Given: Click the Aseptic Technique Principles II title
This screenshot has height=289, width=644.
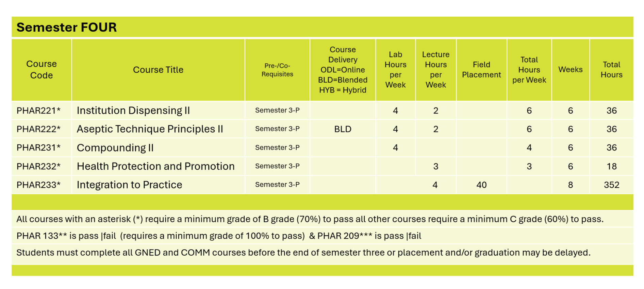Looking at the screenshot, I should (x=150, y=129).
